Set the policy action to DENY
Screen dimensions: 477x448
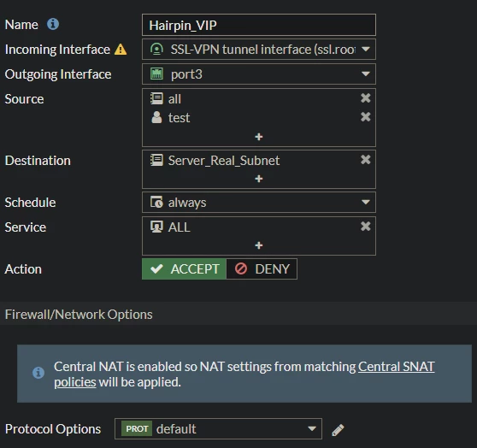tap(262, 269)
